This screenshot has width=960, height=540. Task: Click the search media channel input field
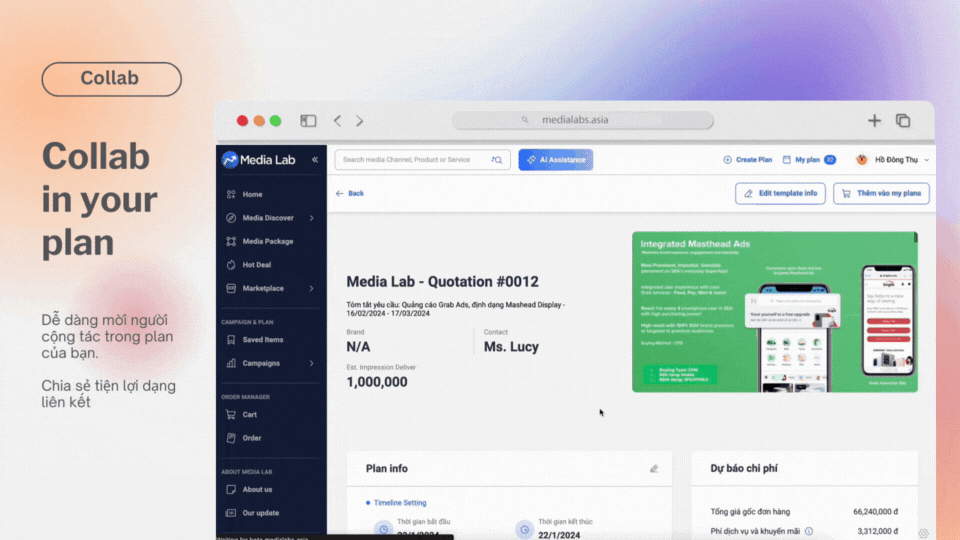tap(422, 160)
